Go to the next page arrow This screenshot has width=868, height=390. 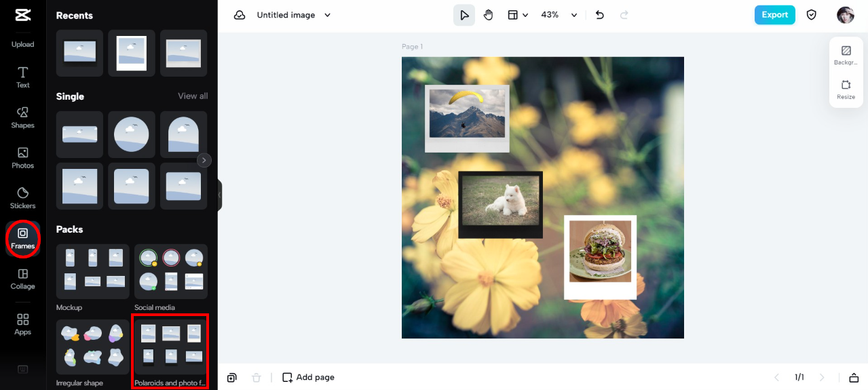[x=822, y=377]
